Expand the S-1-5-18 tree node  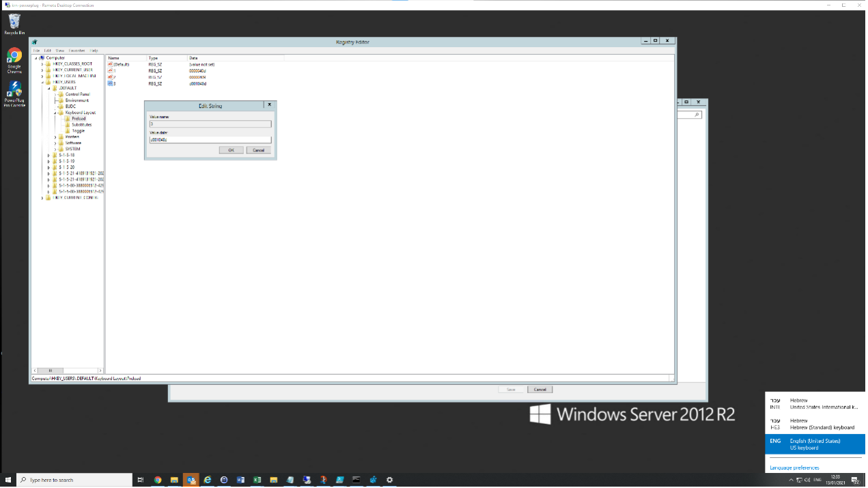pyautogui.click(x=48, y=155)
